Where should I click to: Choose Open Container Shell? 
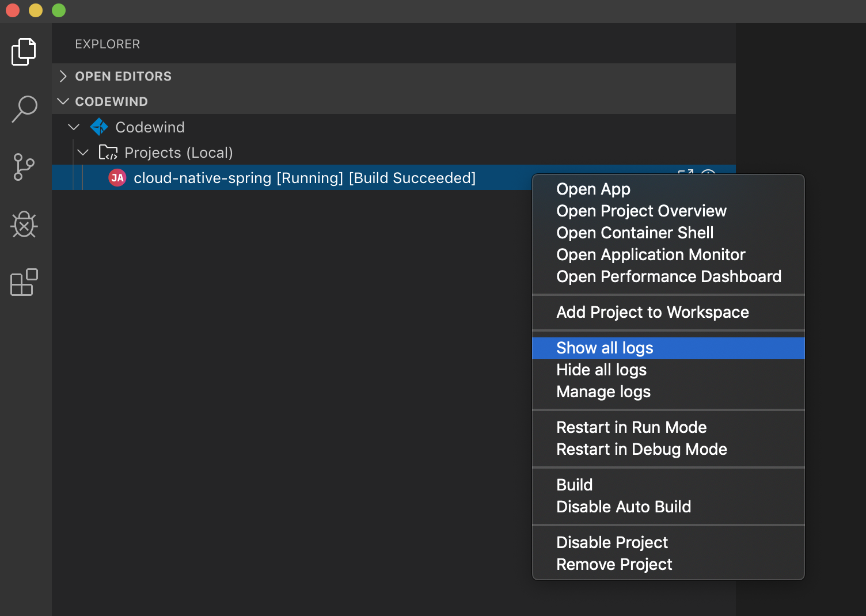tap(668, 233)
